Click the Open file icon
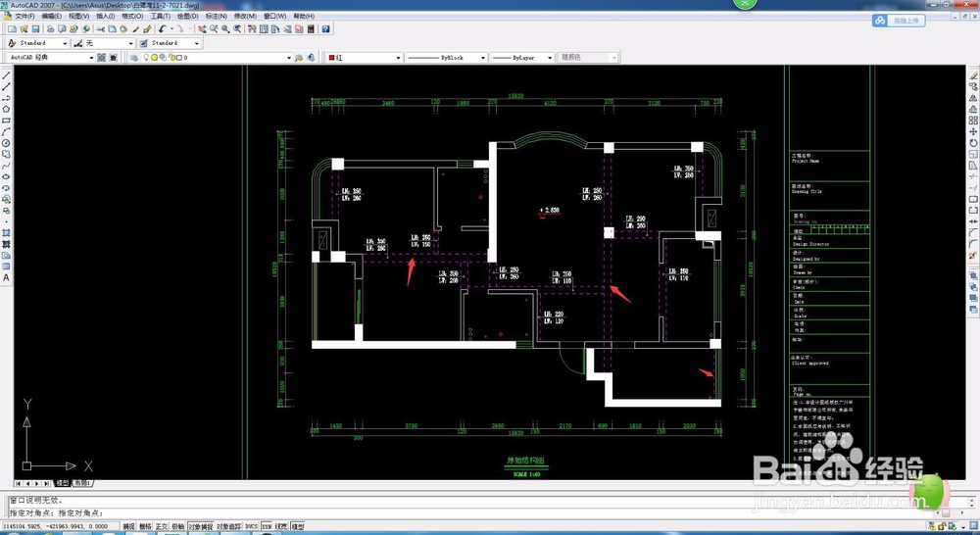 tap(24, 28)
